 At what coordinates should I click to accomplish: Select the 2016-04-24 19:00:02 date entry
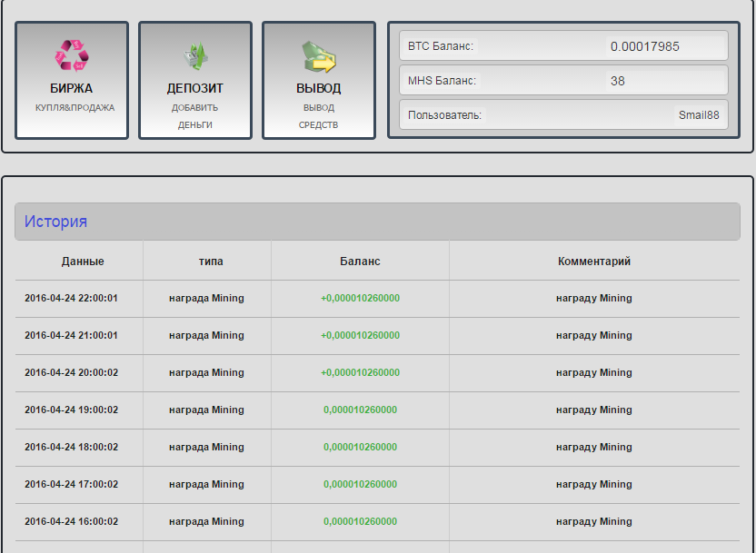71,410
